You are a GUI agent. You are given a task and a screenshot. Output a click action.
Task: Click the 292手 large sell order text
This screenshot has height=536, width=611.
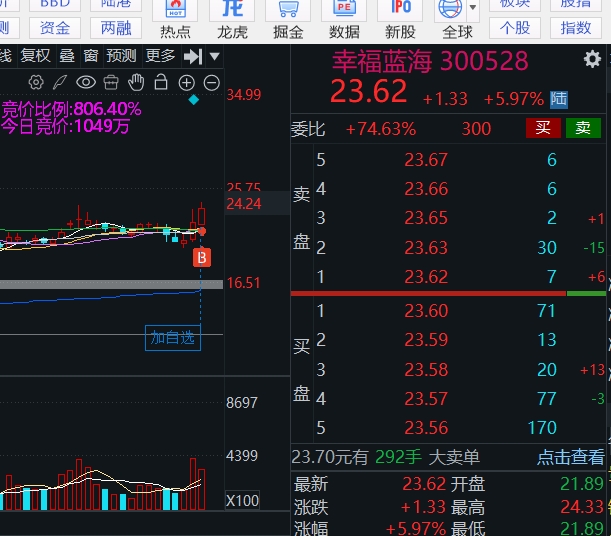[x=398, y=457]
